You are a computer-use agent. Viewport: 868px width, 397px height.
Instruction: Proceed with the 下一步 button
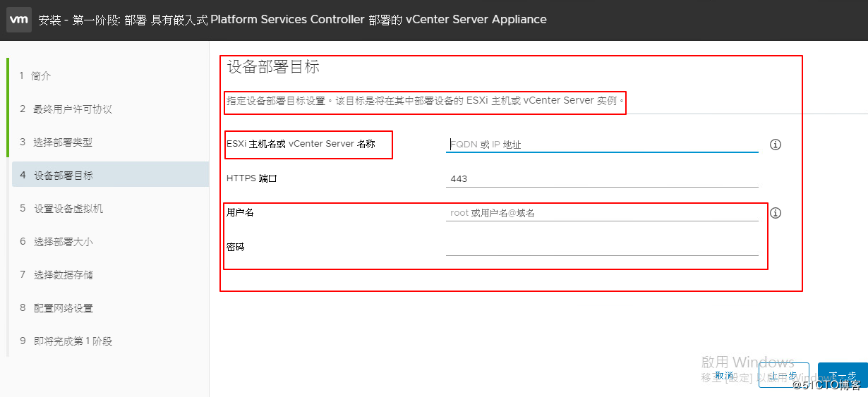coord(842,375)
